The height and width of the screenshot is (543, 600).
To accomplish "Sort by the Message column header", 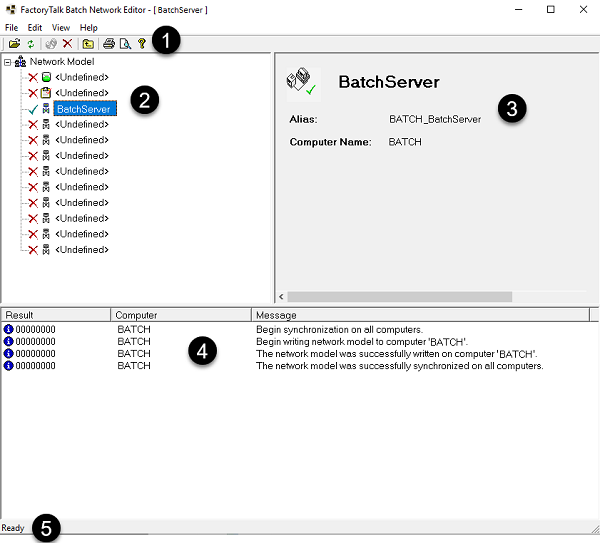I will coord(421,315).
